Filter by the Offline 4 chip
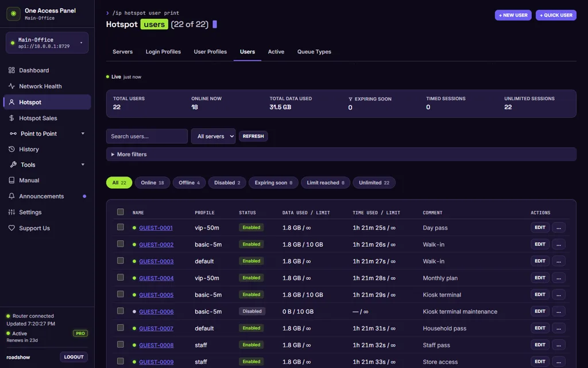The height and width of the screenshot is (368, 588). (x=189, y=183)
